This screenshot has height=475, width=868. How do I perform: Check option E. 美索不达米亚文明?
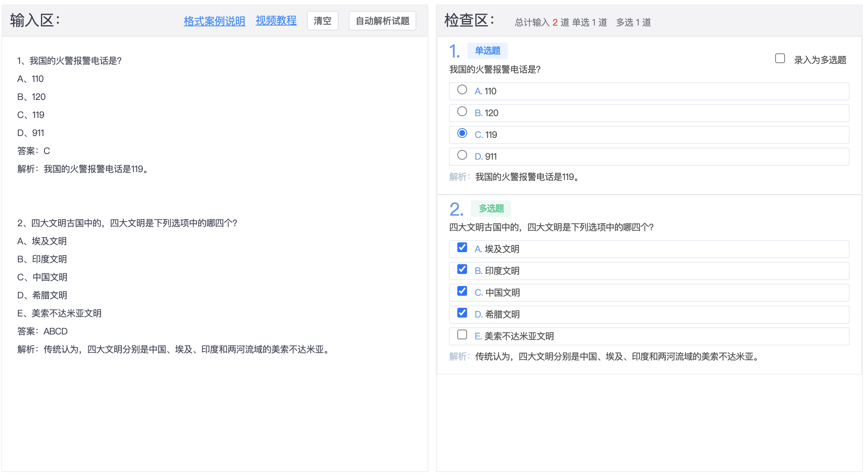[x=462, y=334]
